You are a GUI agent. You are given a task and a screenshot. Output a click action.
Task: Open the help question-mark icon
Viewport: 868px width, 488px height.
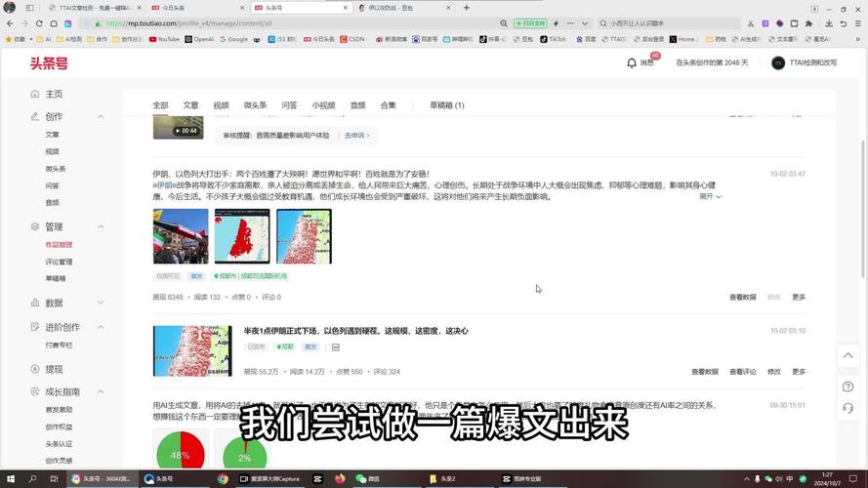847,386
